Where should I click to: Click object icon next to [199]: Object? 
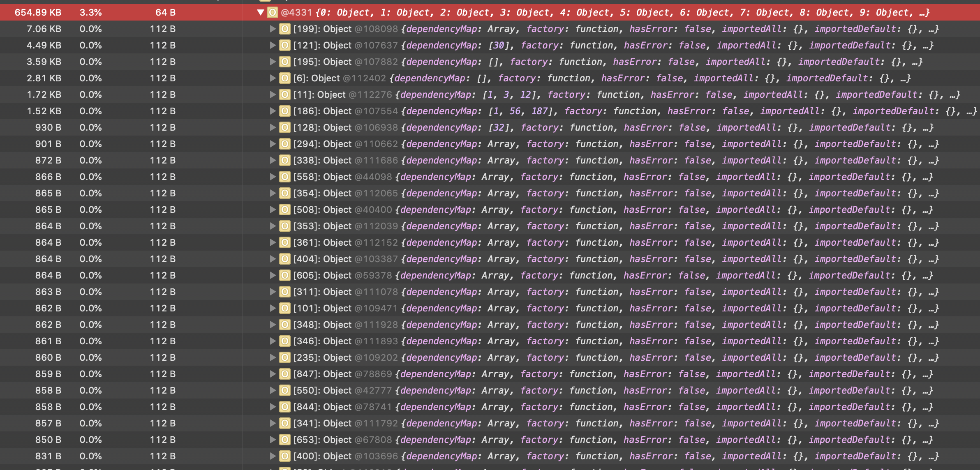[285, 29]
